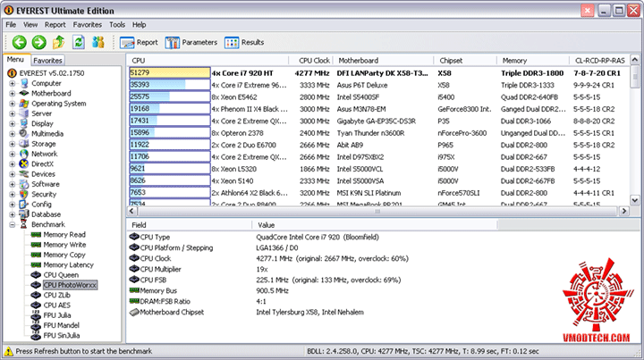Select the Security shield icon

(24, 195)
